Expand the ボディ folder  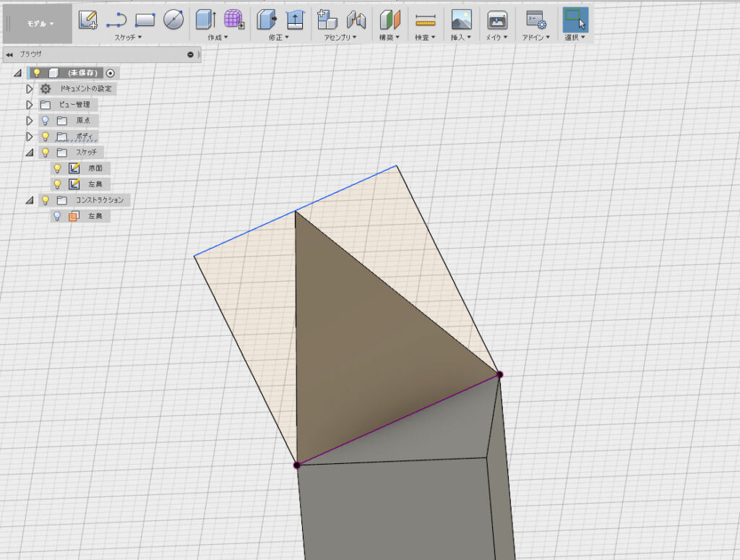click(30, 137)
